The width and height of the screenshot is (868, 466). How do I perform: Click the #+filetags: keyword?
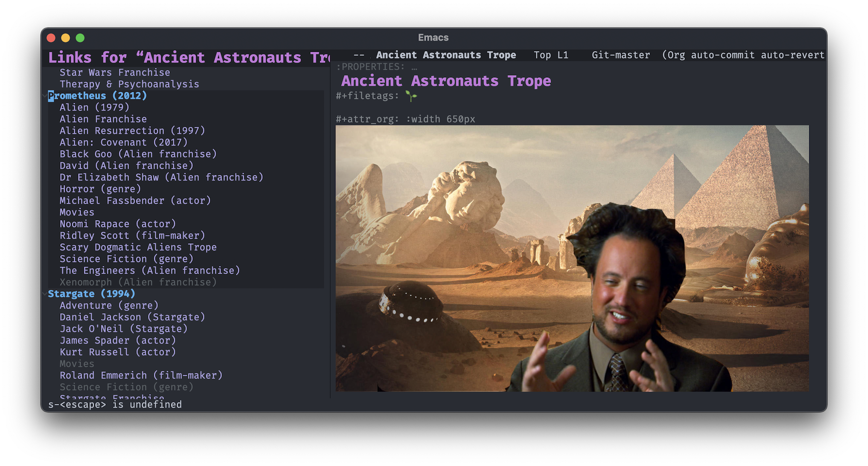tap(367, 96)
